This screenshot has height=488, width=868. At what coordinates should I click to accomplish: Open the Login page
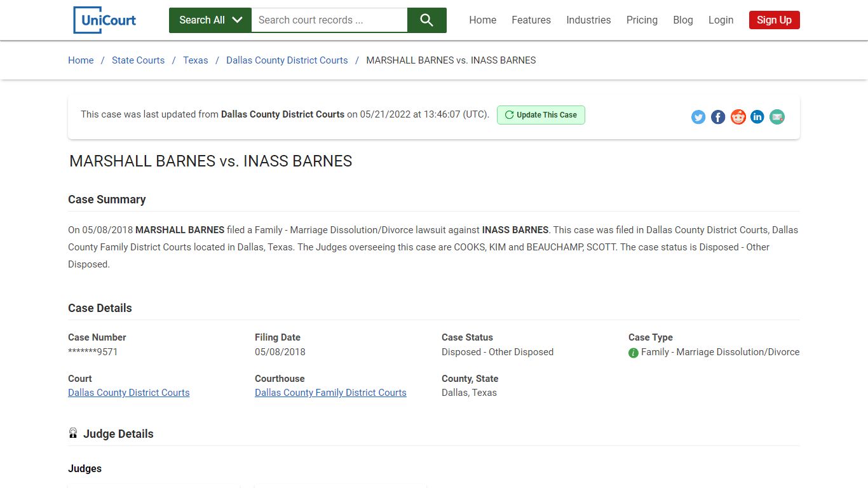(721, 20)
